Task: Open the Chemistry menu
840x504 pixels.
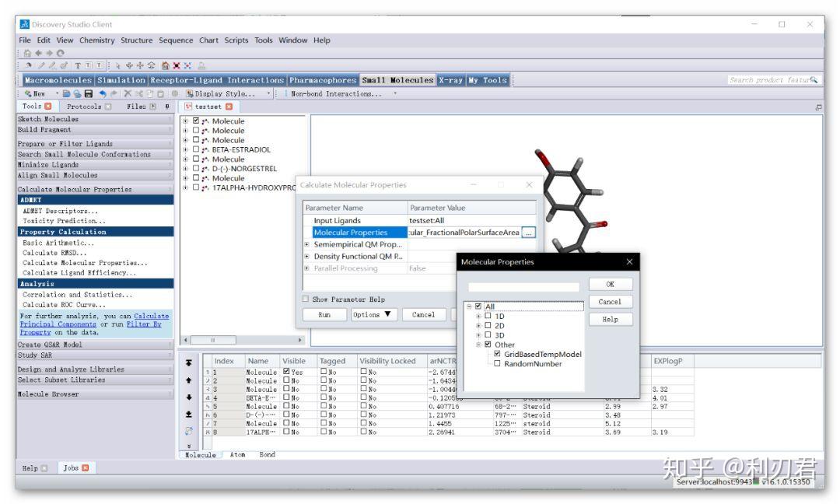Action: tap(97, 40)
